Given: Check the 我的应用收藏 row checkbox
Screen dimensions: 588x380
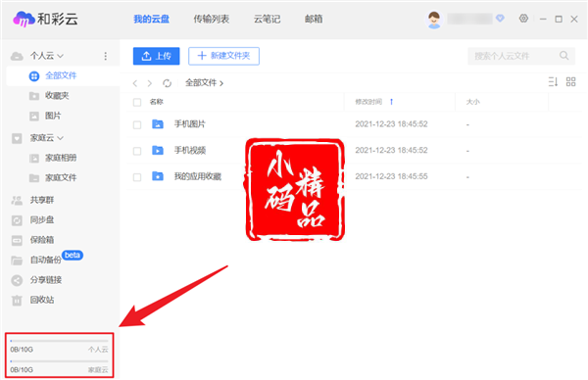Looking at the screenshot, I should click(137, 177).
